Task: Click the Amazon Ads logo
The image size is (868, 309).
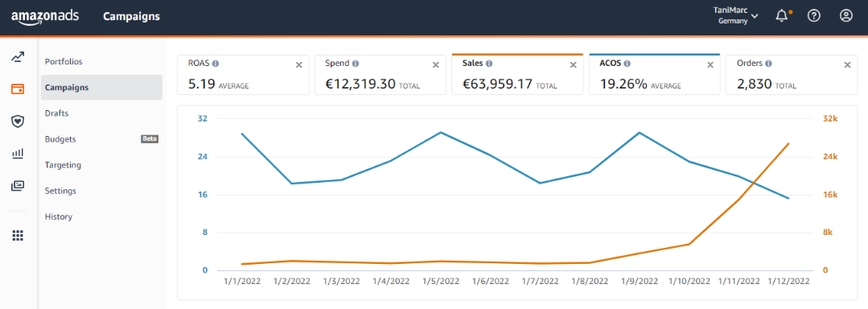Action: 45,16
